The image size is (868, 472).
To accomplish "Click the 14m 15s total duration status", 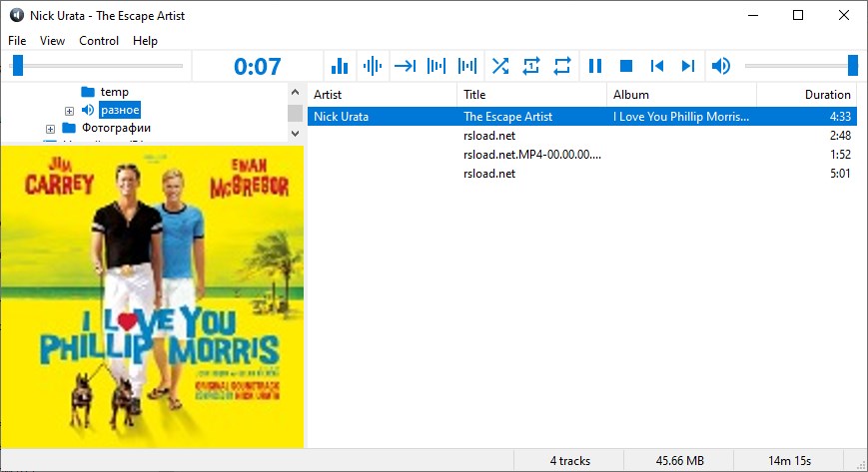I will [789, 460].
